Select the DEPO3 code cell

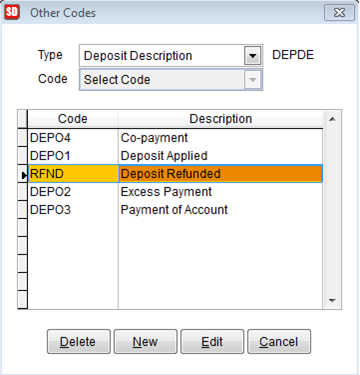[x=73, y=210]
